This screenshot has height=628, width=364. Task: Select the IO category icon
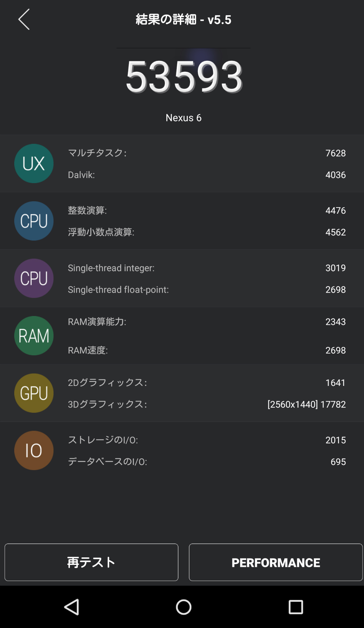[34, 450]
